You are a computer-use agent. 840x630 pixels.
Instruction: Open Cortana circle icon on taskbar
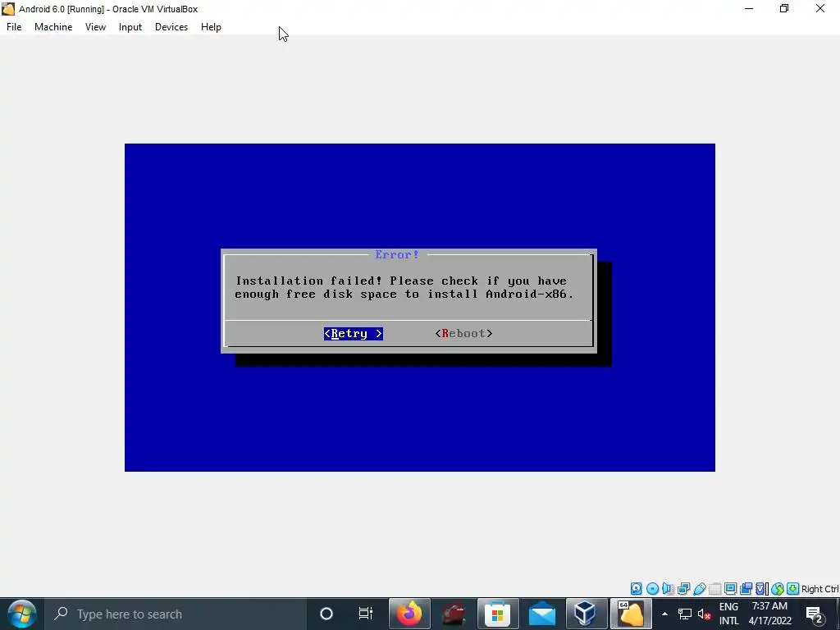[326, 614]
